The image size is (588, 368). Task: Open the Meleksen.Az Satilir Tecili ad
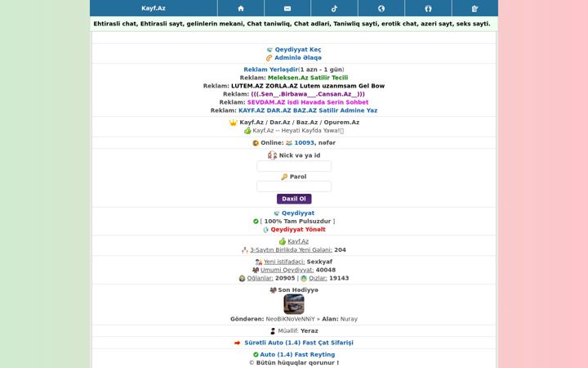pos(308,78)
